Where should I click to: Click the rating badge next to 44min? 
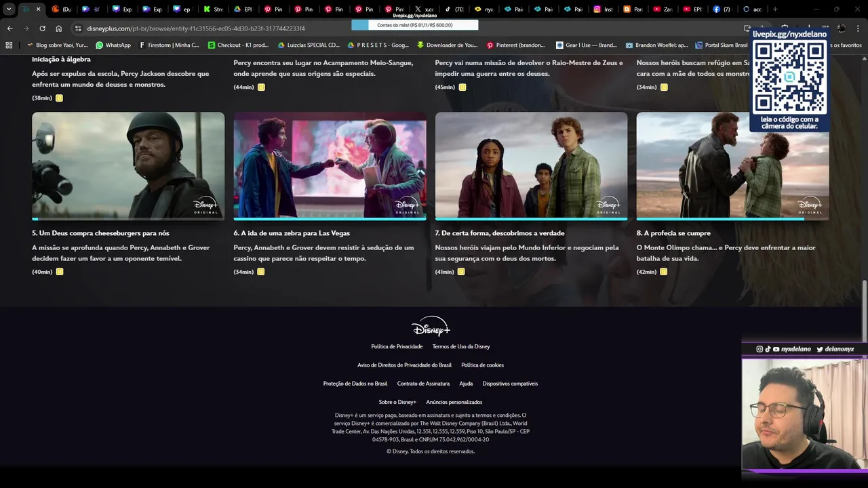[x=261, y=87]
